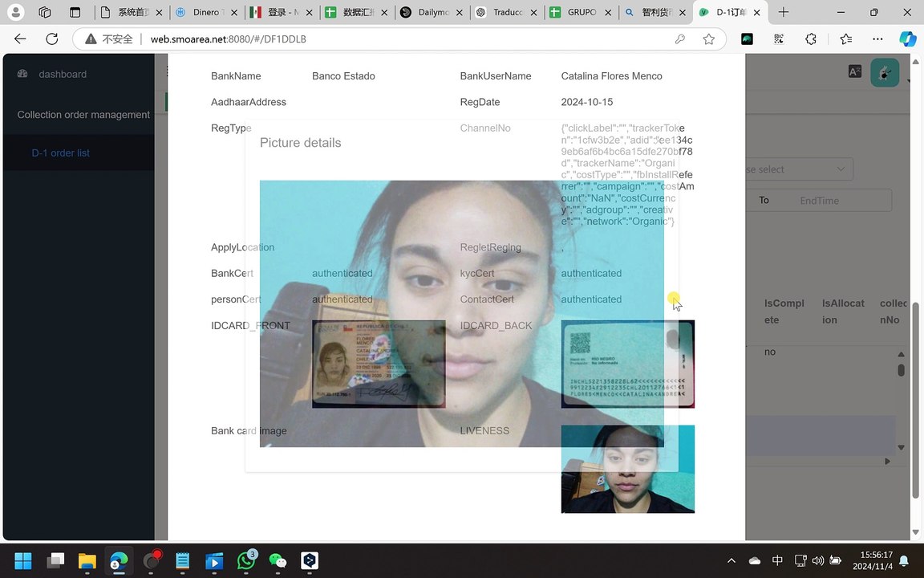924x578 pixels.
Task: Open the browser profile avatar icon
Action: 16,12
